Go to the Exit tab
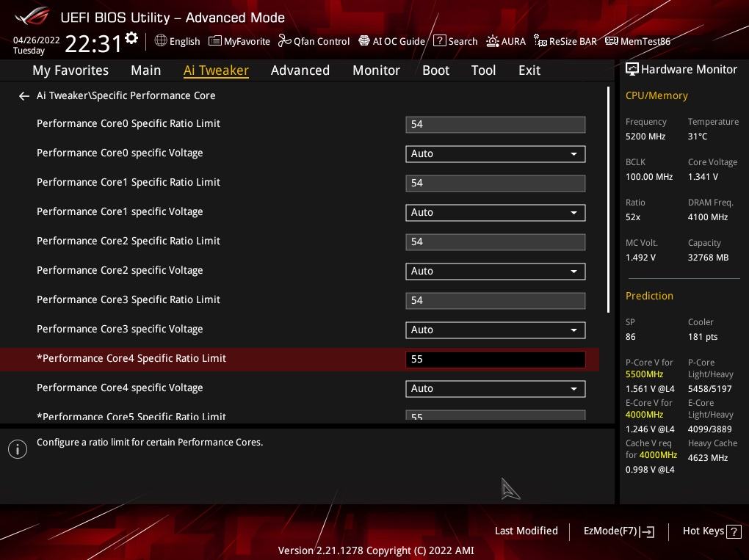 529,70
